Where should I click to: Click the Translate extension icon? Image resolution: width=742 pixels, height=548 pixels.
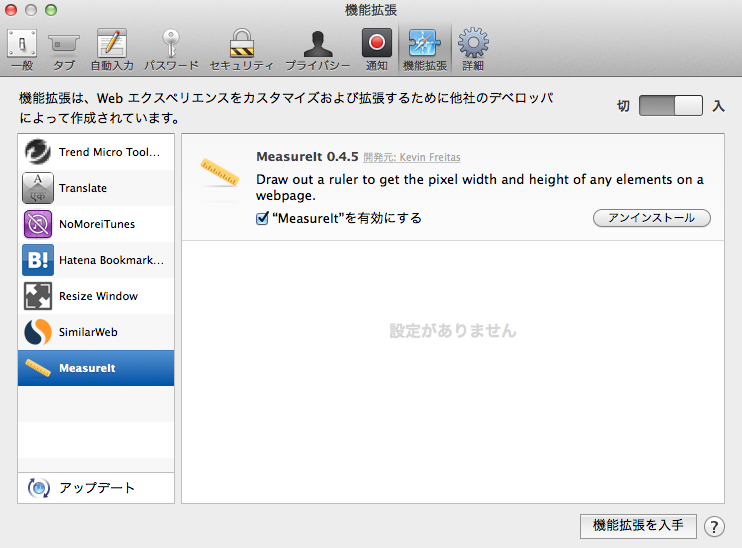click(38, 188)
